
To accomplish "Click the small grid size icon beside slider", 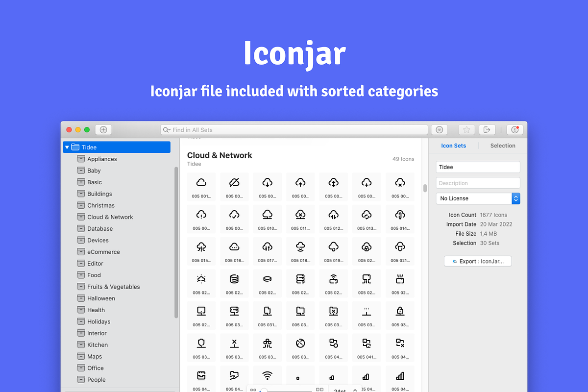I will coord(253,390).
